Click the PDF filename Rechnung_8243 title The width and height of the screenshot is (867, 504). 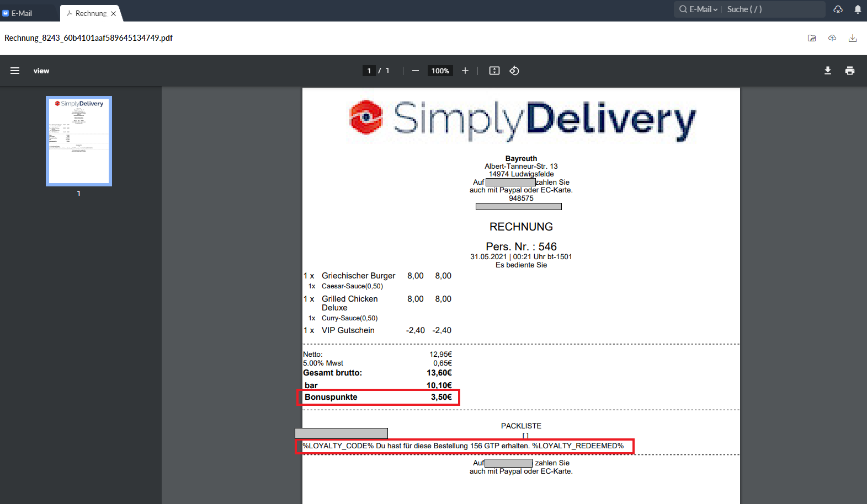(88, 38)
